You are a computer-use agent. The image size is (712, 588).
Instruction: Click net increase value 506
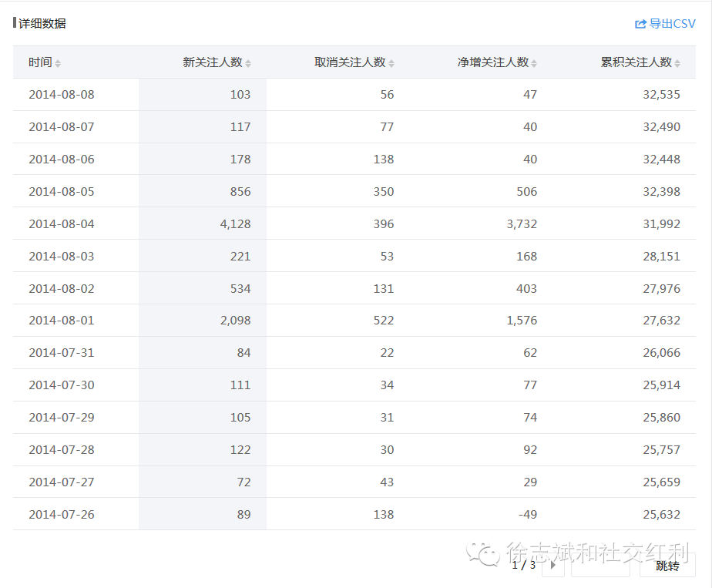pos(527,192)
